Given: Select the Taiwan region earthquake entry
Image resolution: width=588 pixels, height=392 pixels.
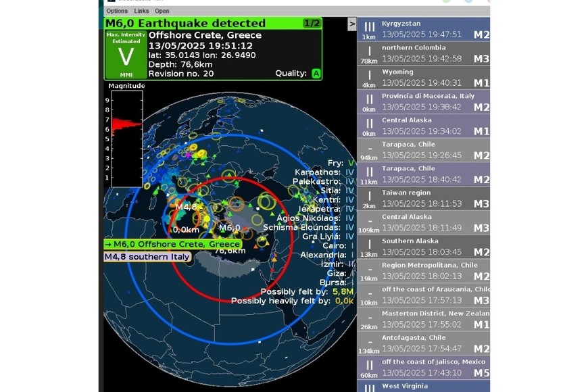Looking at the screenshot, I should pyautogui.click(x=423, y=199).
